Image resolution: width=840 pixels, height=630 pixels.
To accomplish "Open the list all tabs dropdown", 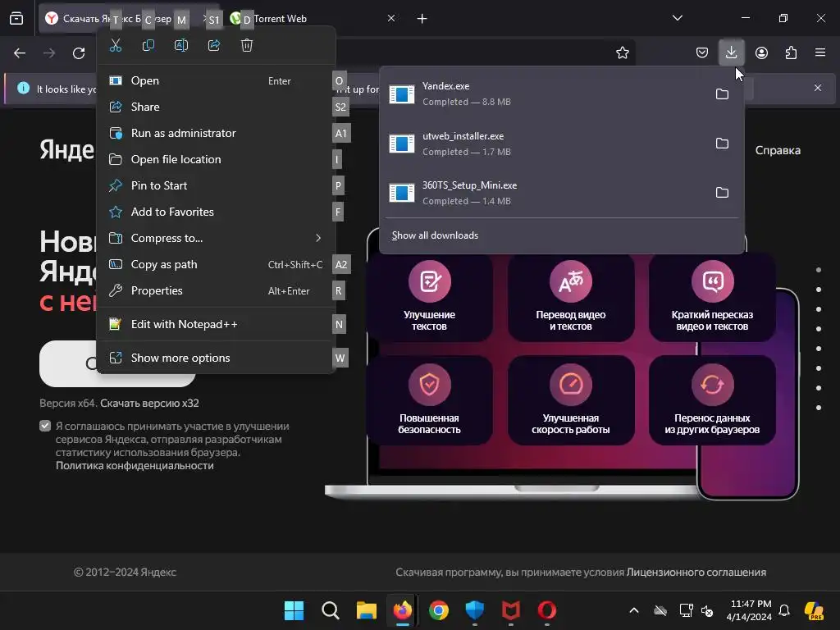I will pos(677,18).
